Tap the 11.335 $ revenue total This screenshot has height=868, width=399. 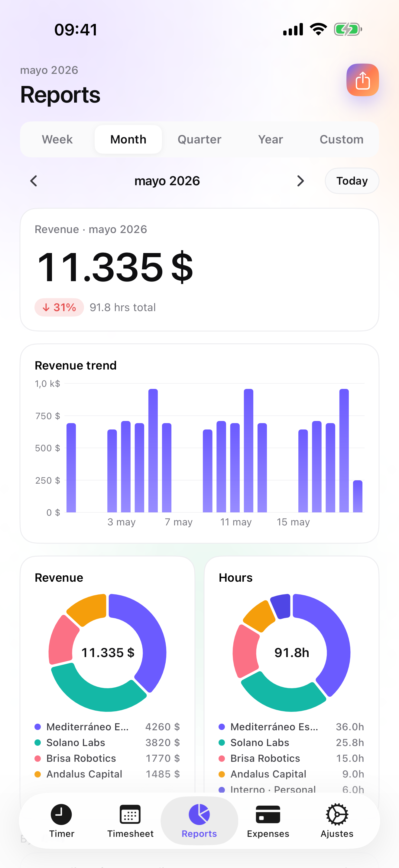click(x=115, y=267)
